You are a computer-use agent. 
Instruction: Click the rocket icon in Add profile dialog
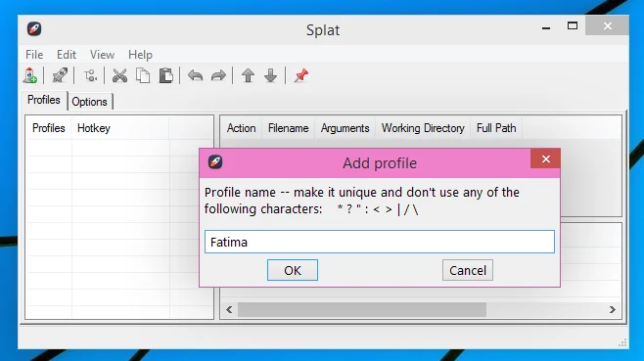point(215,161)
